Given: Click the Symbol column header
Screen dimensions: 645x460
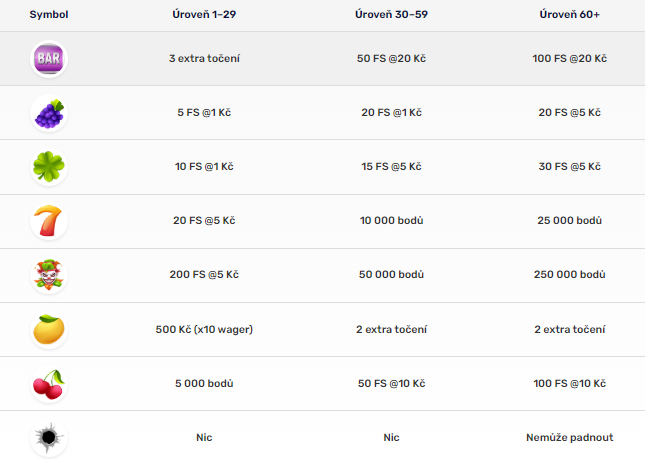Looking at the screenshot, I should tap(49, 14).
